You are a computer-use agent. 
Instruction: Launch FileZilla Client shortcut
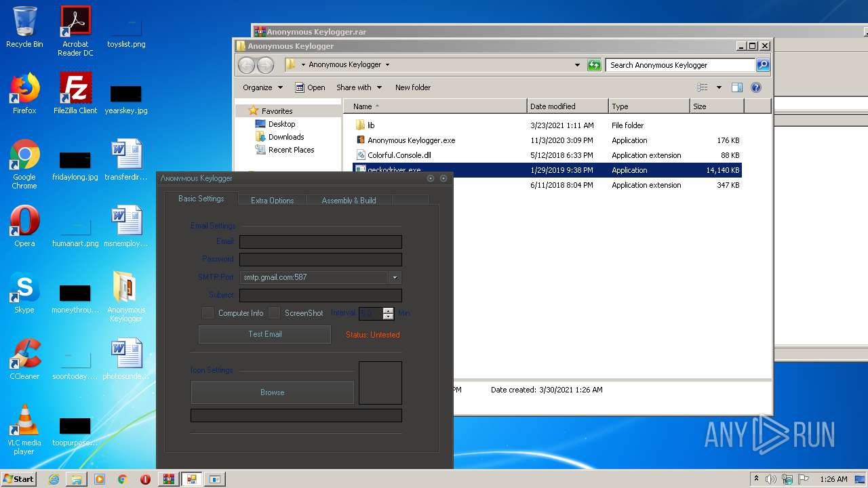coord(75,94)
